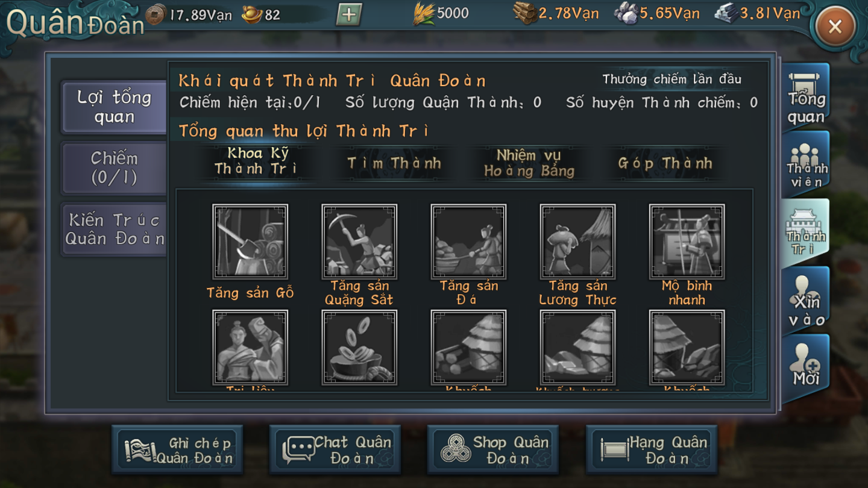
Task: Click Thưởng chiếm lần đầu link
Action: (671, 80)
